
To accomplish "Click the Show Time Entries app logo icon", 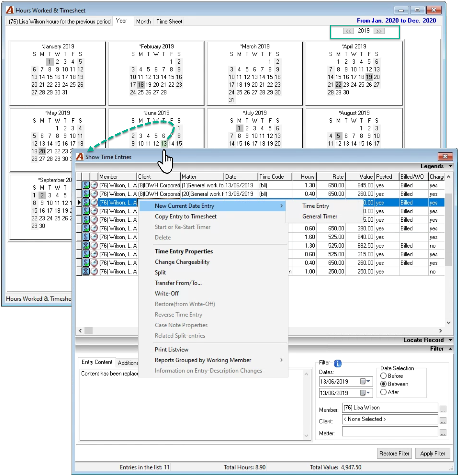I will point(80,156).
